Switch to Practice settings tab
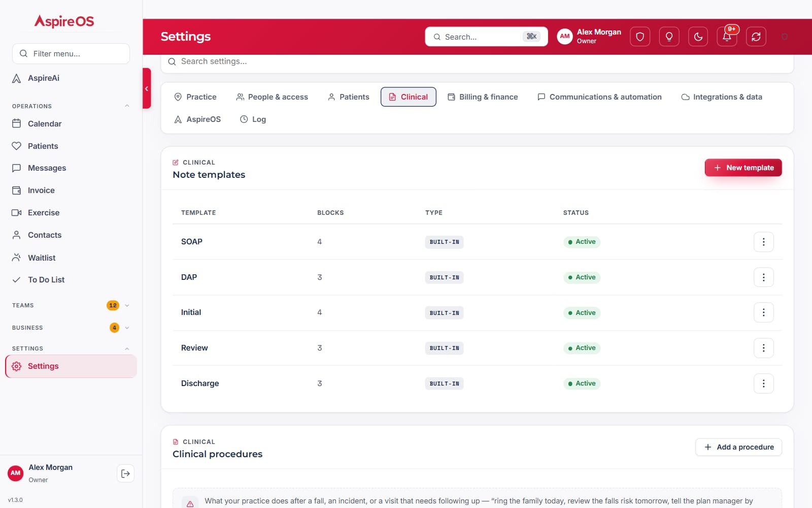 195,97
